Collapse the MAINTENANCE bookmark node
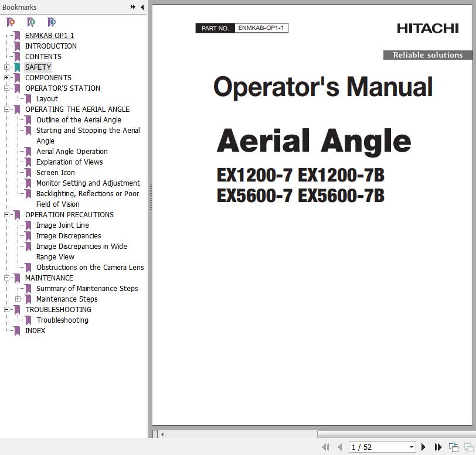 coord(6,278)
